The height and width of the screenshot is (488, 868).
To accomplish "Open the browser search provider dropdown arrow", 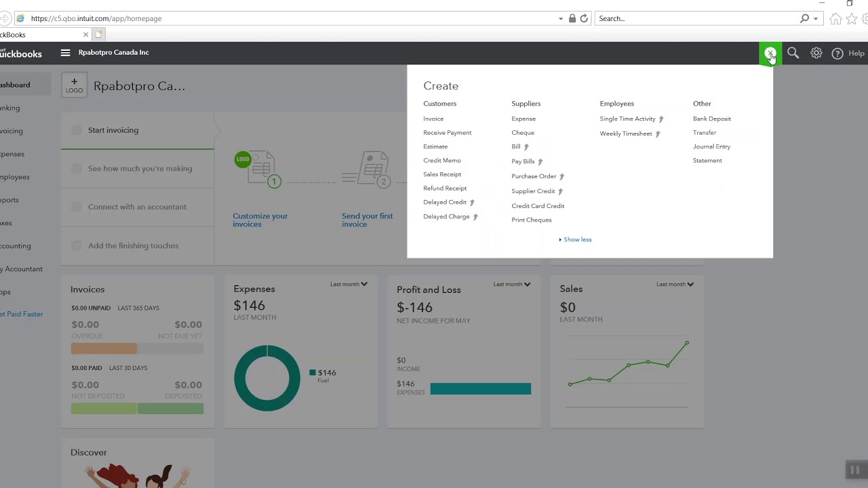I will [x=816, y=19].
